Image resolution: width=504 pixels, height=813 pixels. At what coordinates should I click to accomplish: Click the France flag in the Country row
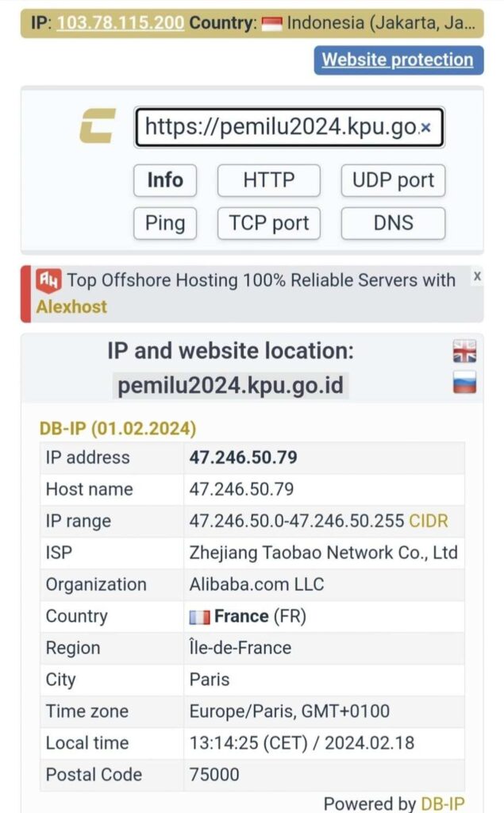tap(200, 617)
